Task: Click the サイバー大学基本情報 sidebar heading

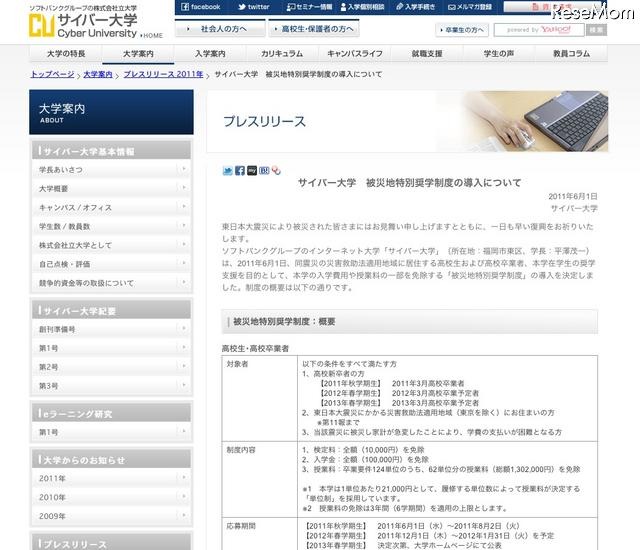Action: 111,150
